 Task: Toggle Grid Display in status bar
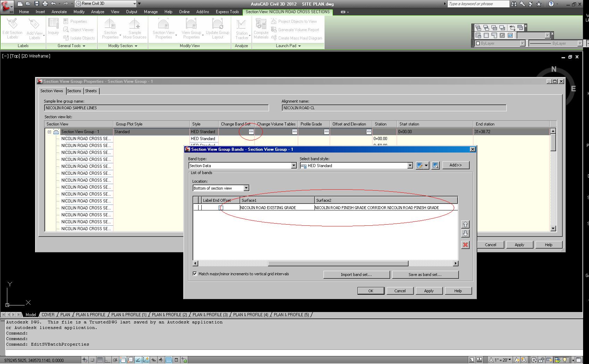click(100, 360)
